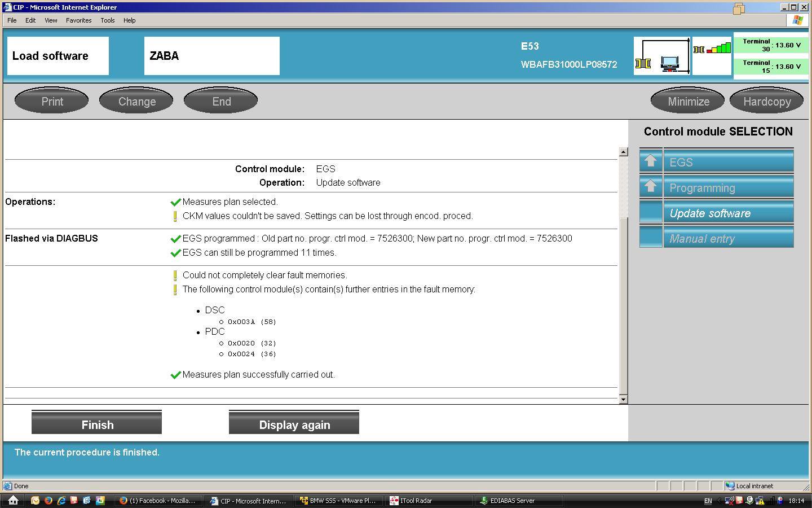Open the Favorites menu
The height and width of the screenshot is (508, 812).
coord(78,20)
